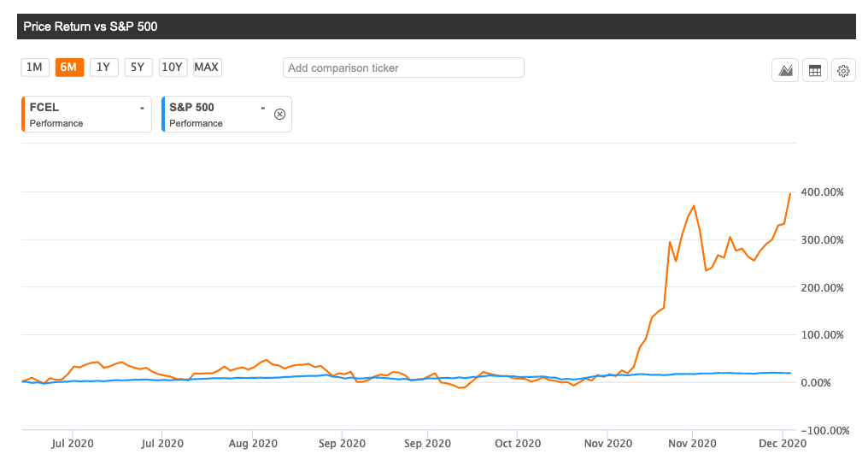Collapse S&P 500 series using dash icon
The image size is (868, 466).
click(263, 108)
